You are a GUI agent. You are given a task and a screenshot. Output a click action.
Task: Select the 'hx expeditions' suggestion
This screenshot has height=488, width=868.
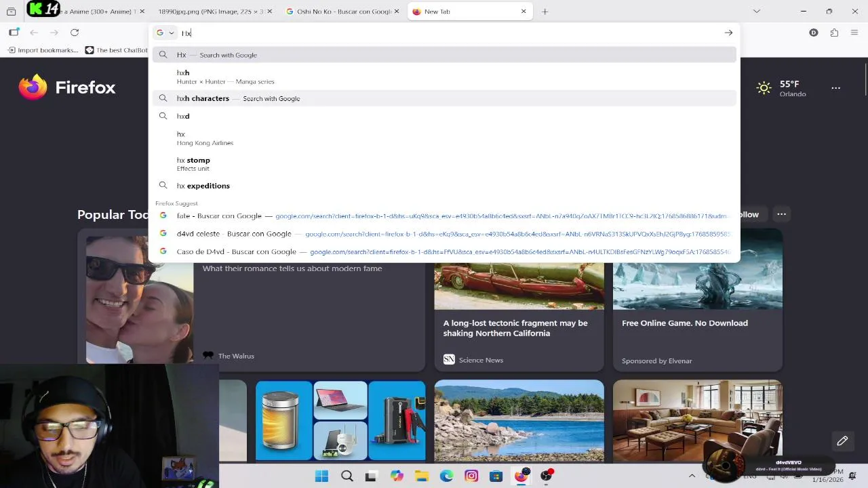point(444,186)
